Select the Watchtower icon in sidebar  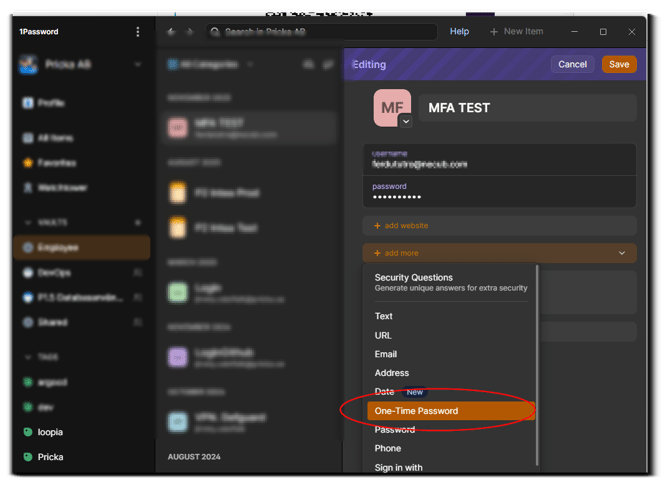click(x=29, y=188)
